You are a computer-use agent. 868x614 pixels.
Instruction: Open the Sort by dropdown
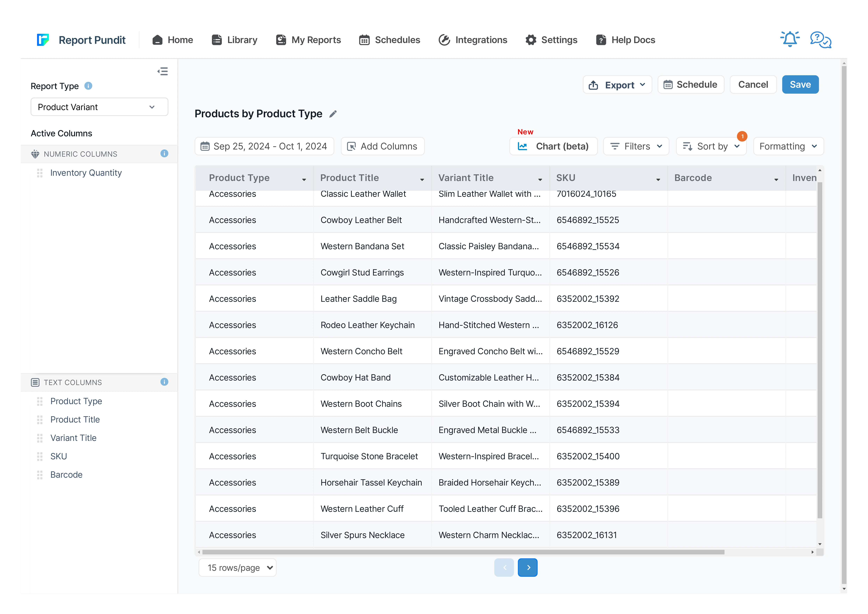[x=711, y=146]
